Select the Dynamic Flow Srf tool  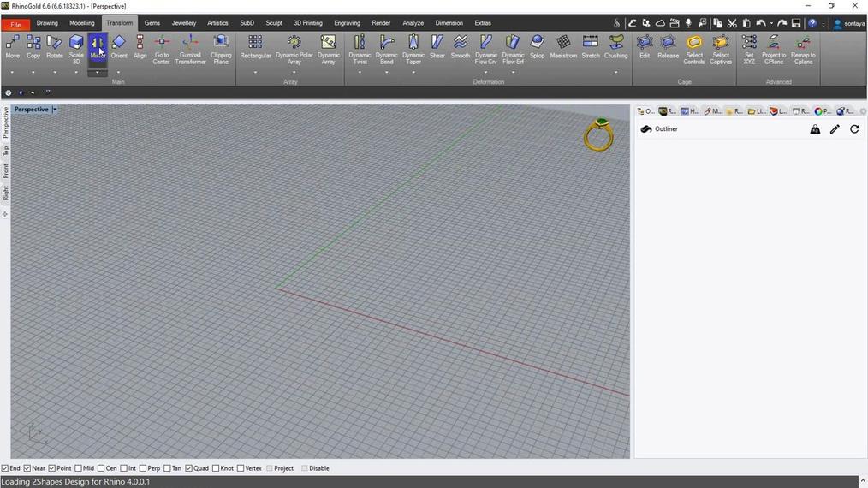pos(513,50)
